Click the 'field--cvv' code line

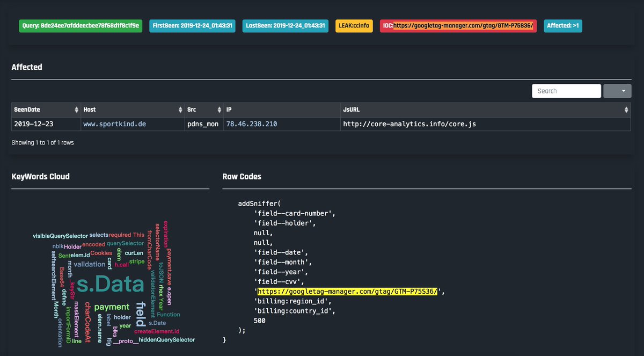pyautogui.click(x=279, y=281)
